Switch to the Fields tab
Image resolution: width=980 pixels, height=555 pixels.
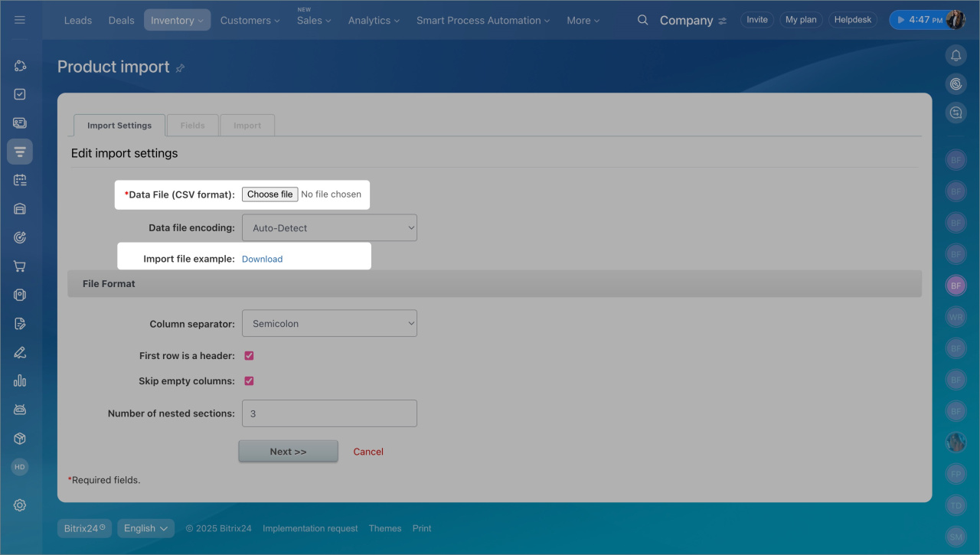pyautogui.click(x=192, y=126)
